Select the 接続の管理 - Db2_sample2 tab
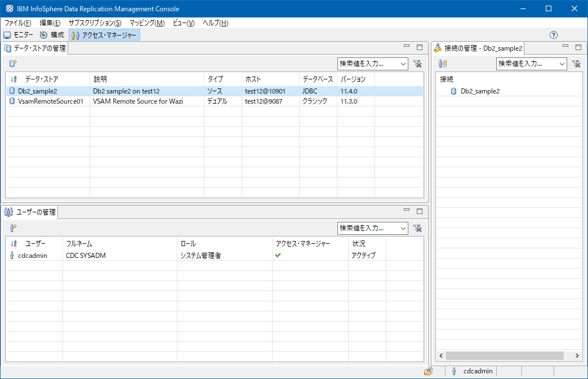The image size is (588, 379). [x=478, y=48]
